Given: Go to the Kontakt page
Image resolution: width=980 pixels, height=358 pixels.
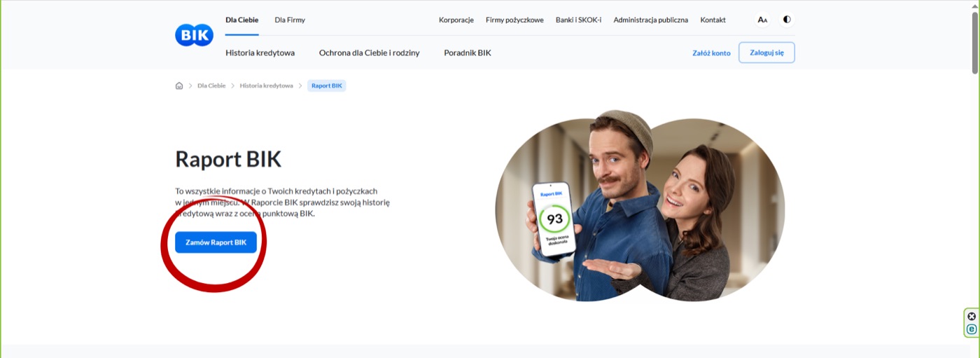Looking at the screenshot, I should [x=713, y=20].
